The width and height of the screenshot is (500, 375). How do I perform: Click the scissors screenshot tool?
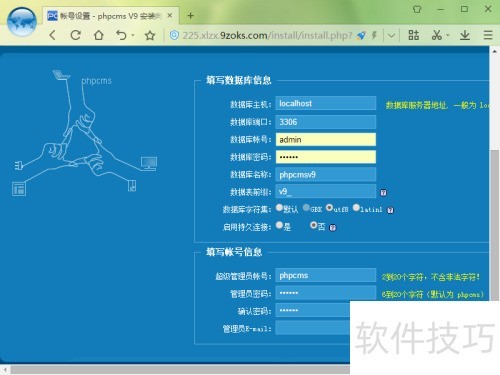(437, 35)
